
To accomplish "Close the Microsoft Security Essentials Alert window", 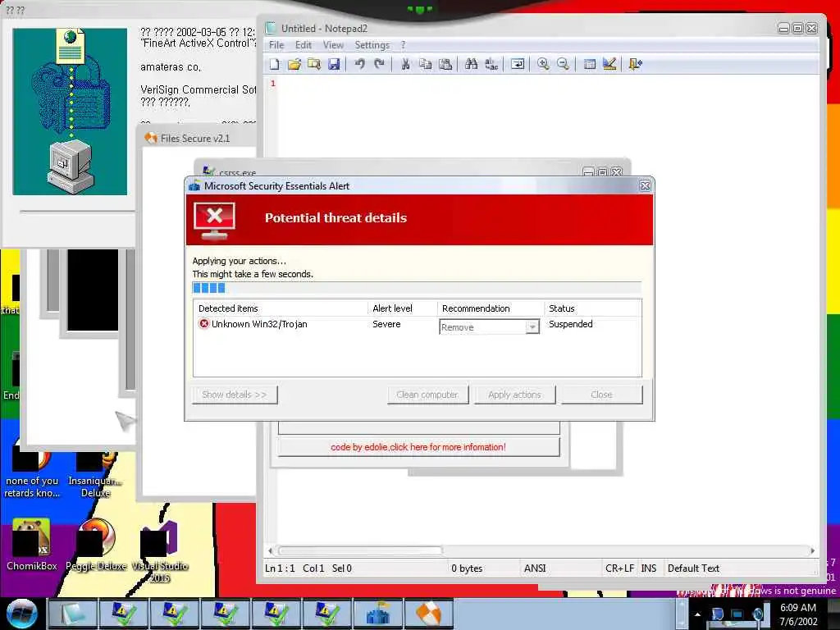I will (x=645, y=186).
